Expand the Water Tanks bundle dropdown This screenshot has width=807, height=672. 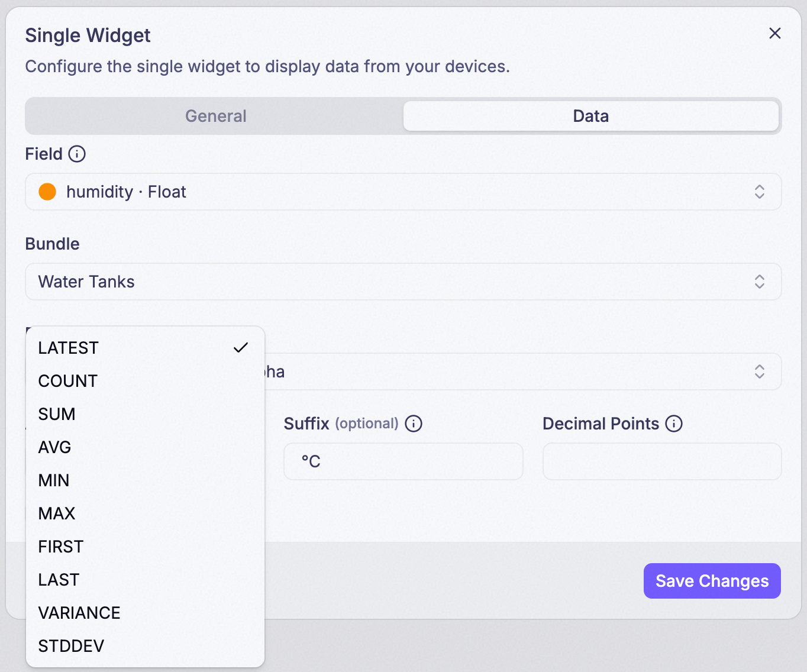pyautogui.click(x=403, y=282)
